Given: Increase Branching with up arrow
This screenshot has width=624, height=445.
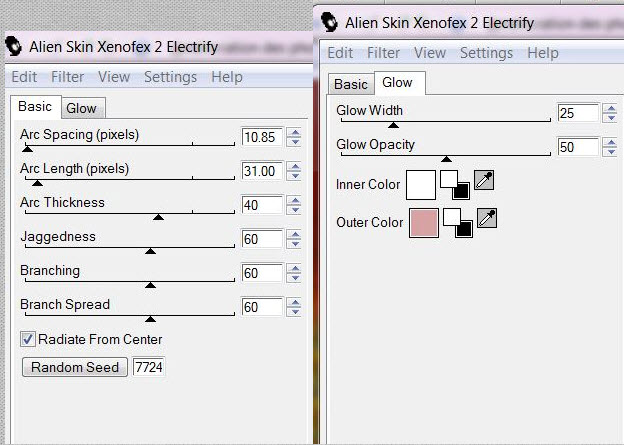Looking at the screenshot, I should pyautogui.click(x=294, y=268).
